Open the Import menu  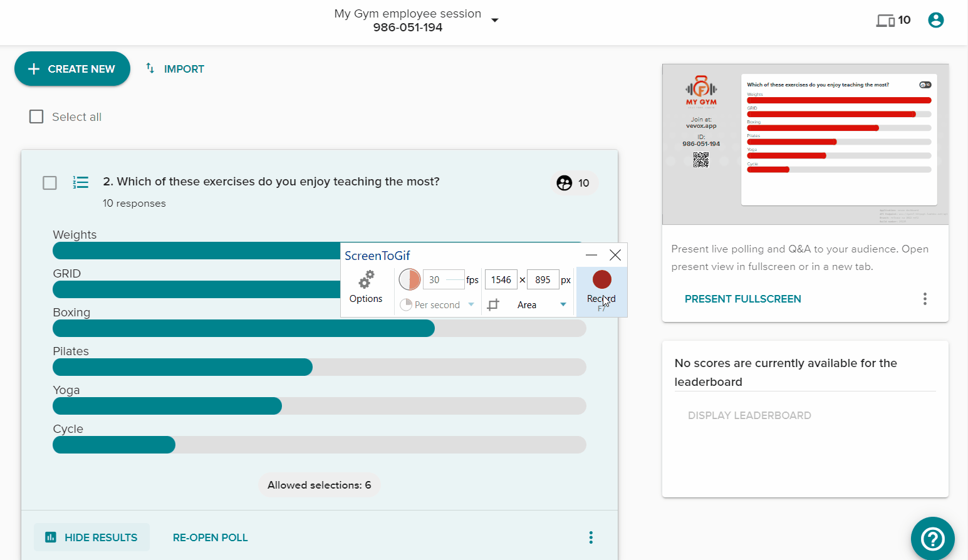coord(174,68)
